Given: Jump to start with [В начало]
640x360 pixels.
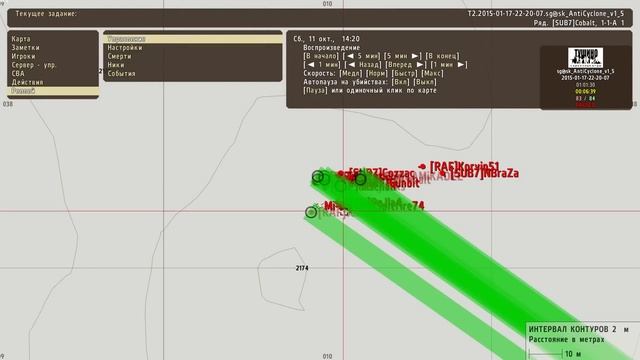Looking at the screenshot, I should pyautogui.click(x=321, y=56).
